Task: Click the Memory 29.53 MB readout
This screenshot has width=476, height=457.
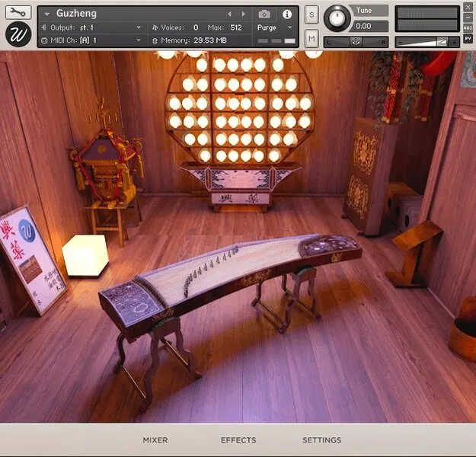Action: pos(210,40)
